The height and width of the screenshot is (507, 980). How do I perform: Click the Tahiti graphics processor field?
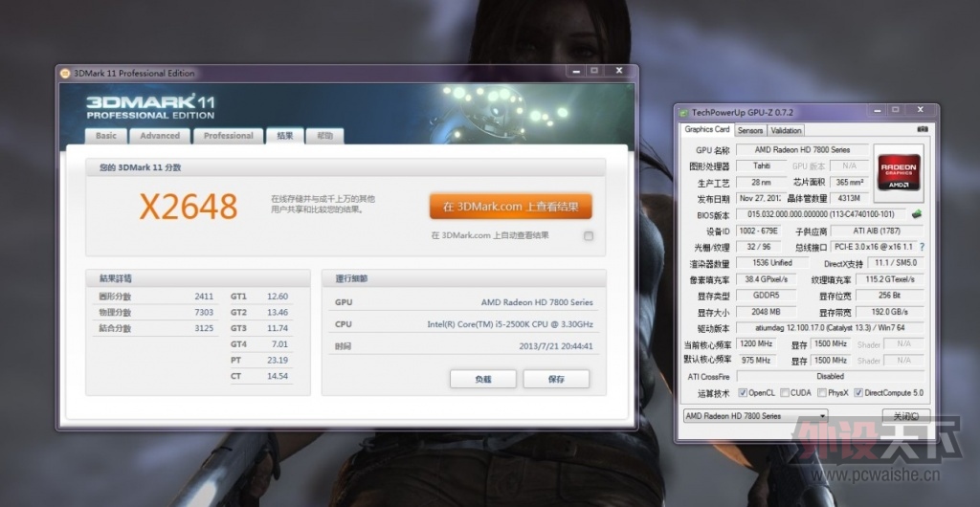(761, 166)
